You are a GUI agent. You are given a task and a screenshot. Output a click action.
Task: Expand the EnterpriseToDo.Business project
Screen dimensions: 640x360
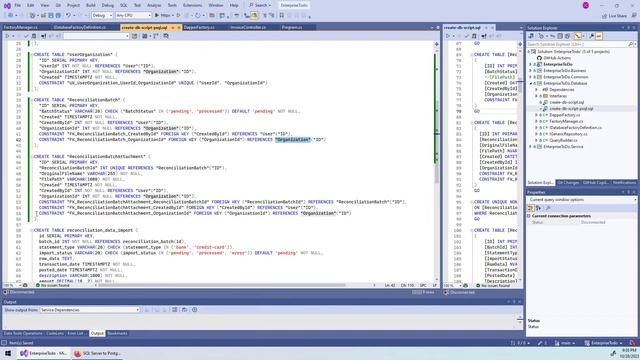click(531, 71)
